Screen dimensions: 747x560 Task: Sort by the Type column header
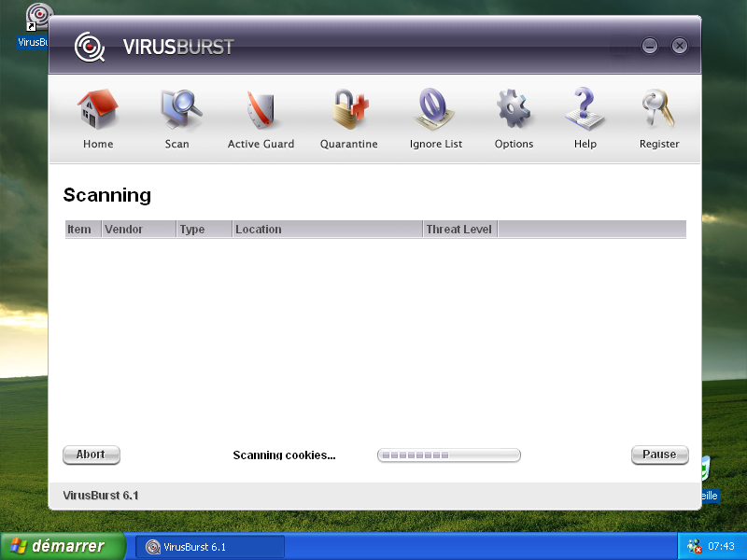tap(204, 229)
